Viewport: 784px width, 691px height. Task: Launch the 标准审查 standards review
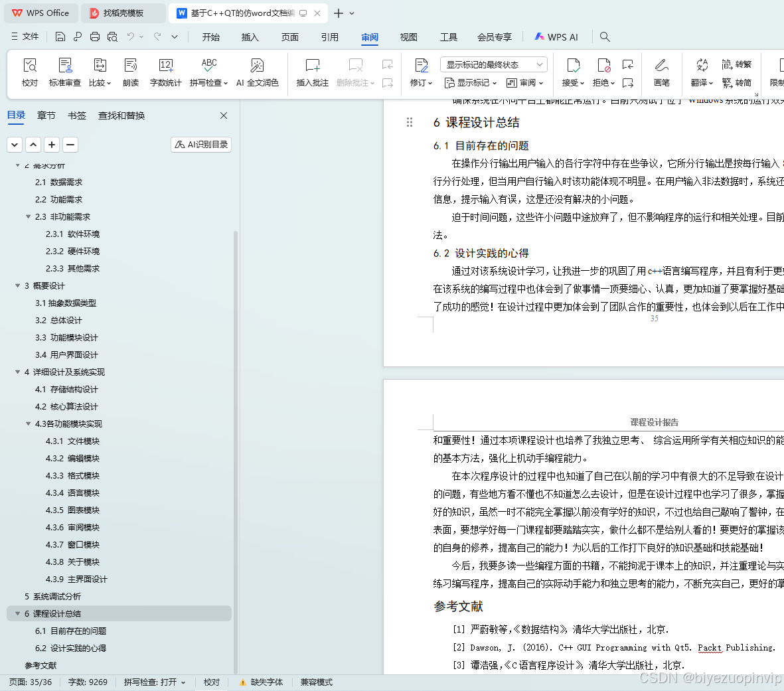coord(64,72)
